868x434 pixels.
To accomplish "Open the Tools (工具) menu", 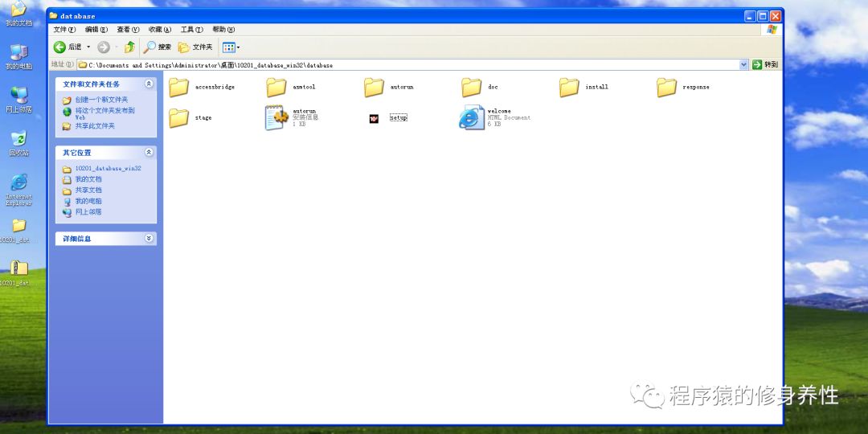I will (x=191, y=30).
